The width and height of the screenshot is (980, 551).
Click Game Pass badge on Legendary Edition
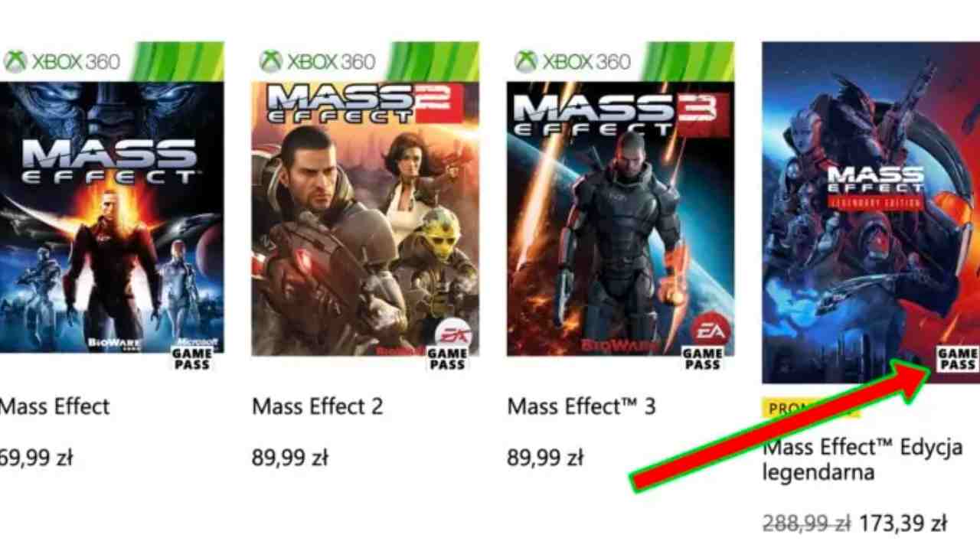[x=957, y=359]
